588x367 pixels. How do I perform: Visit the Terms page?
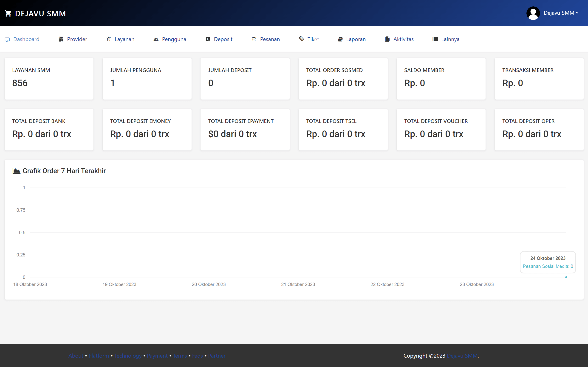point(180,356)
